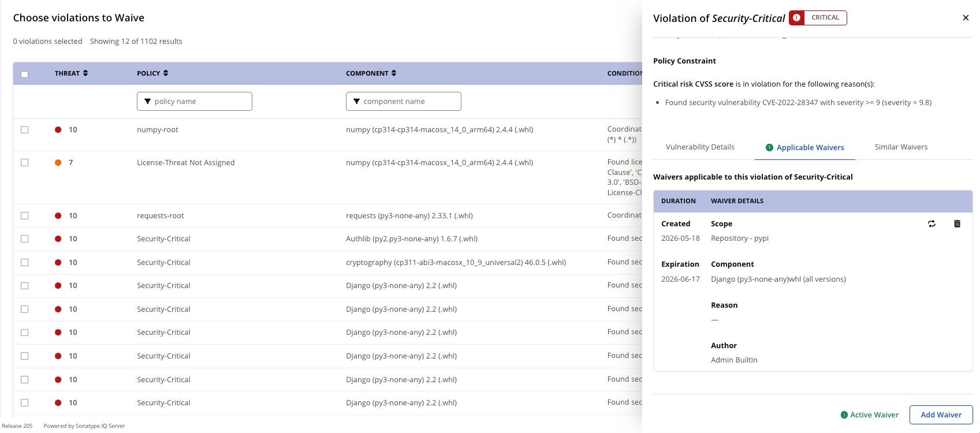Select the Authlib violation checkbox

pyautogui.click(x=24, y=239)
